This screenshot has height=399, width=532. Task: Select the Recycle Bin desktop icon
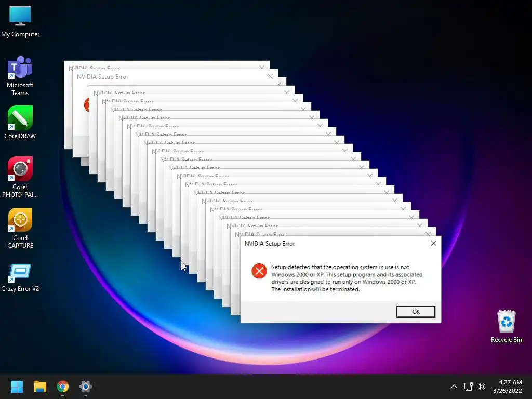tap(506, 326)
